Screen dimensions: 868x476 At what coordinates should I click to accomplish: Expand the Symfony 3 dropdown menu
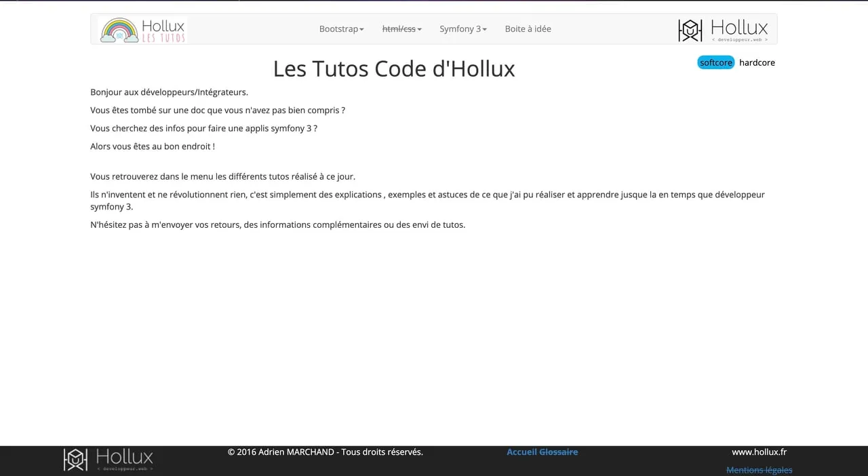coord(463,29)
